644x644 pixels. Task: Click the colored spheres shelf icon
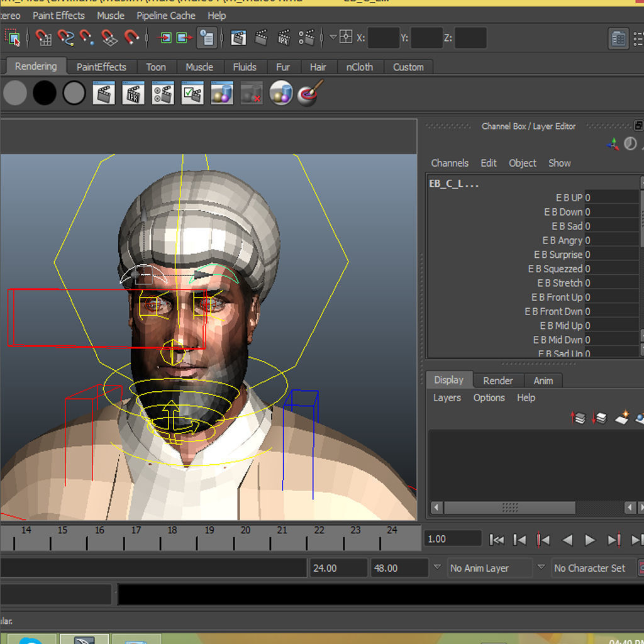(281, 93)
